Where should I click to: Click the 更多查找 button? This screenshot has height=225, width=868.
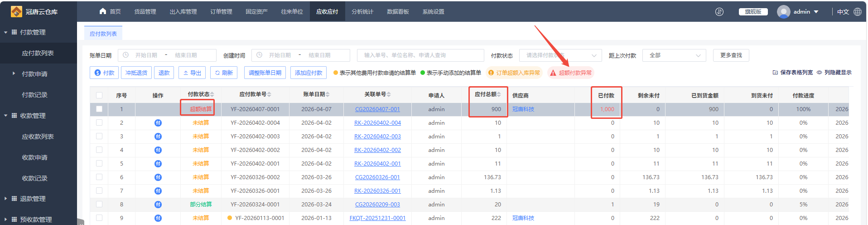(x=731, y=55)
